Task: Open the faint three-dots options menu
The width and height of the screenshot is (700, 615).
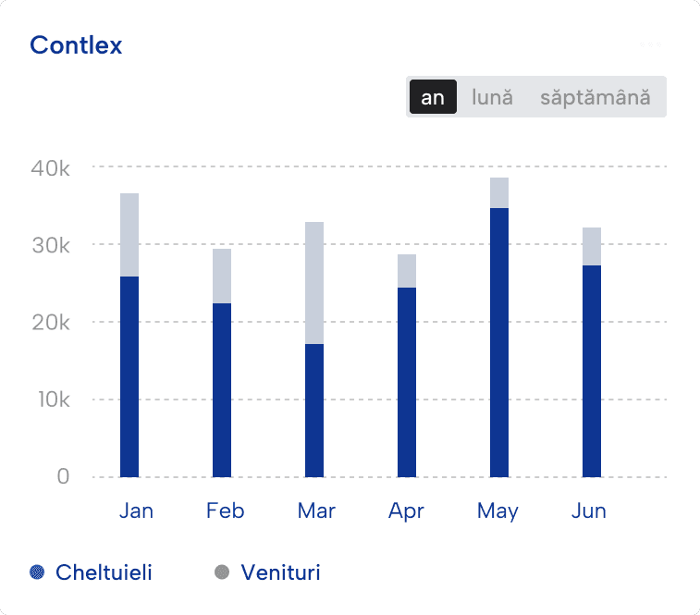Action: (650, 45)
